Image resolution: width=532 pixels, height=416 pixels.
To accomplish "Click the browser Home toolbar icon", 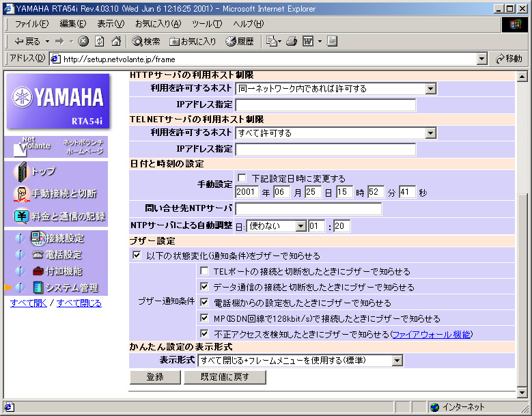I will (116, 41).
